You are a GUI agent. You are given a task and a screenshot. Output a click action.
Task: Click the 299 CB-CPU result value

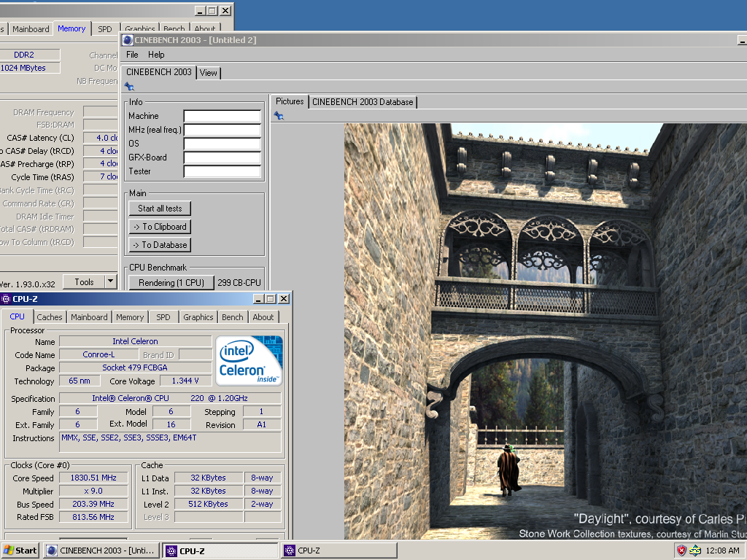[x=239, y=283]
